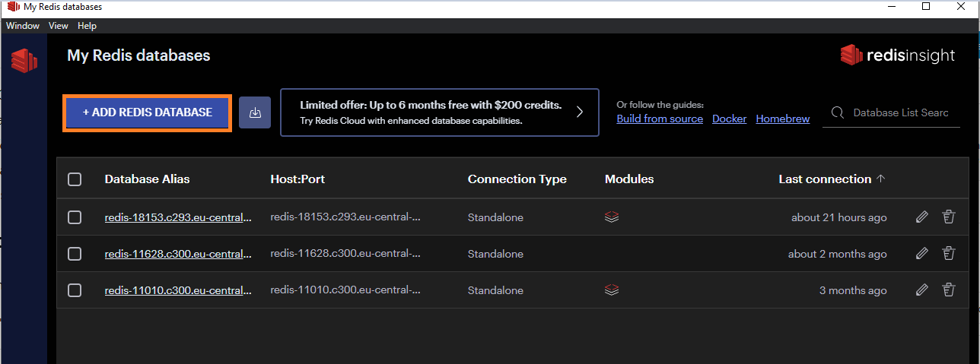Click the modules icon for redis-18153
The width and height of the screenshot is (980, 364).
pos(612,217)
